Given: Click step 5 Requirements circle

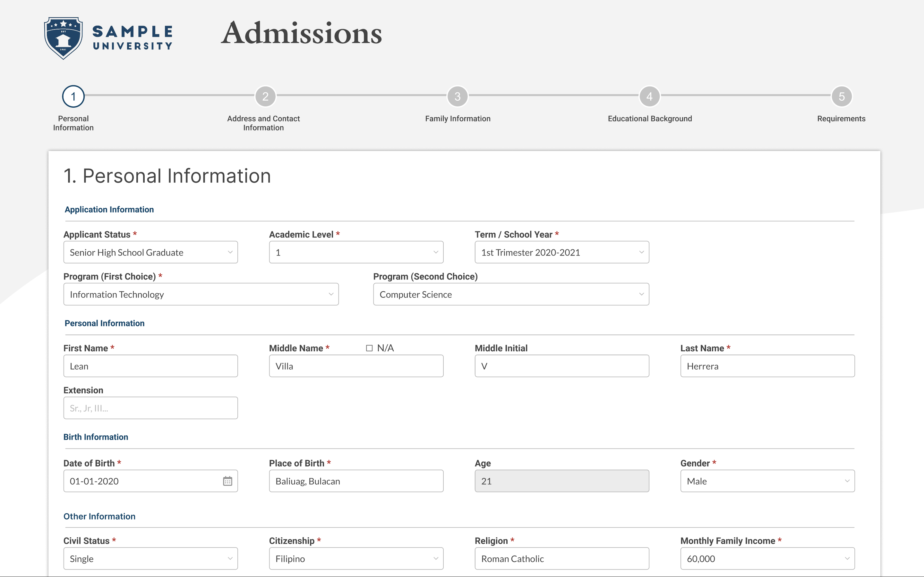Looking at the screenshot, I should point(842,96).
